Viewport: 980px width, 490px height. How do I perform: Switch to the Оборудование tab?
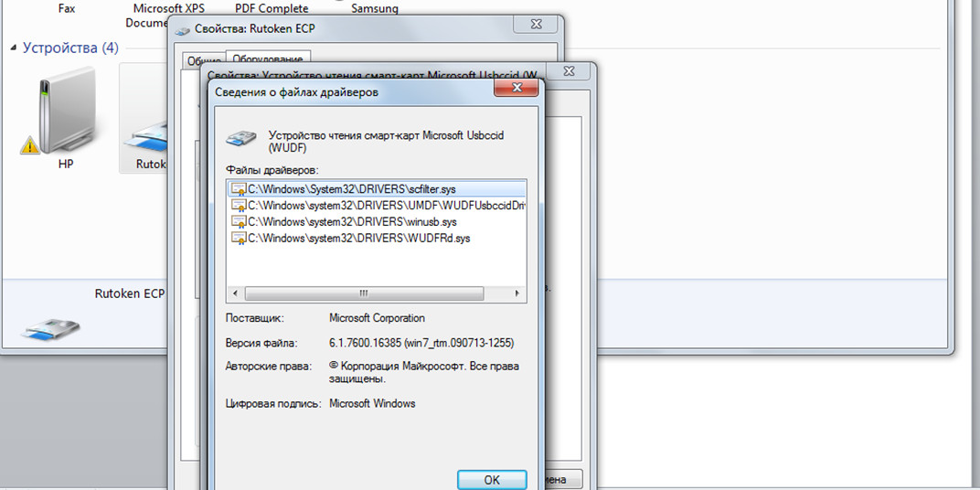click(270, 59)
